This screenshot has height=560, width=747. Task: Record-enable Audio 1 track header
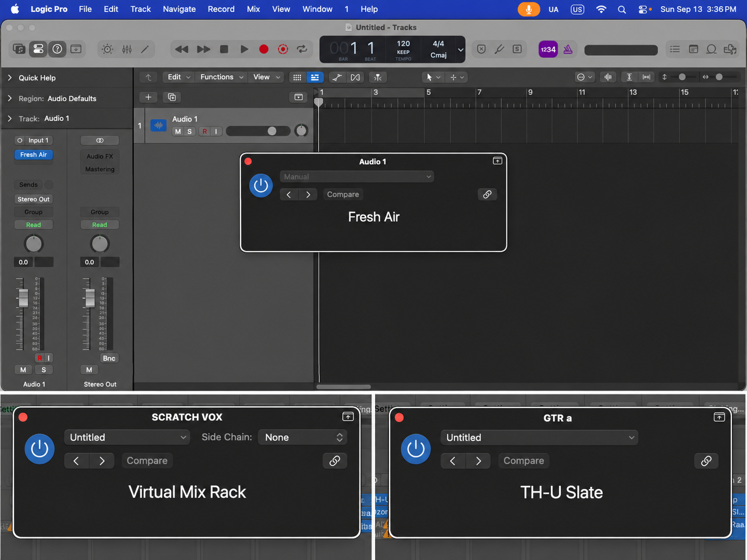coord(205,131)
